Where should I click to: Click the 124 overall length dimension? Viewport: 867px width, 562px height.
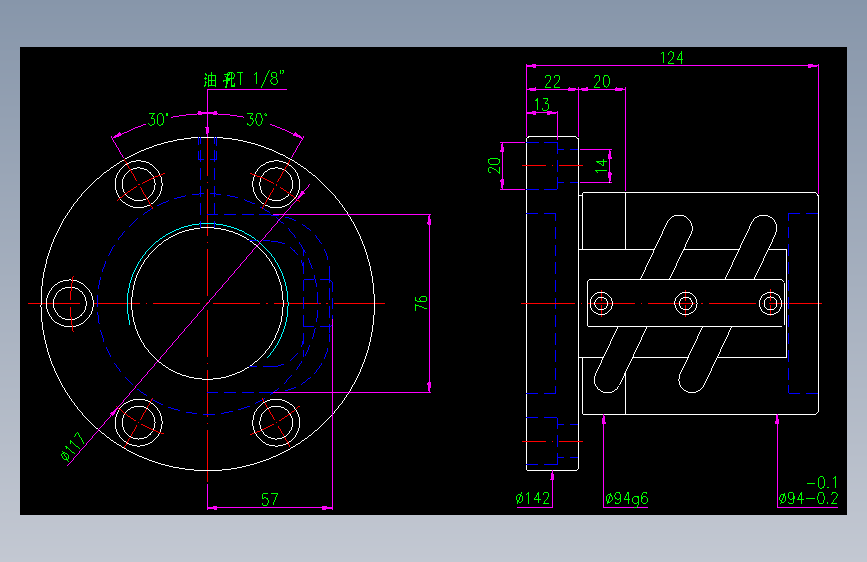click(671, 58)
